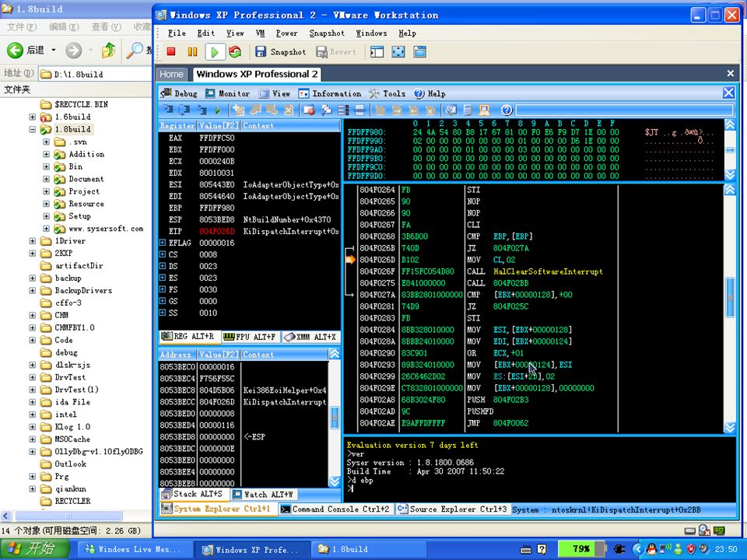Click the Up folder icon in Explorer toolbar
Image resolution: width=747 pixels, height=560 pixels.
[109, 50]
